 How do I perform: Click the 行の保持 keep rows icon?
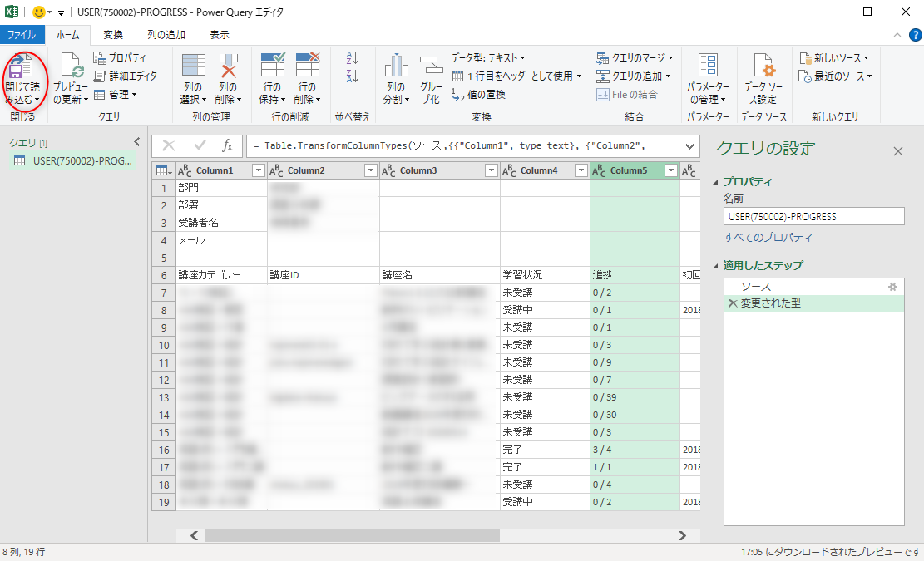coord(272,66)
